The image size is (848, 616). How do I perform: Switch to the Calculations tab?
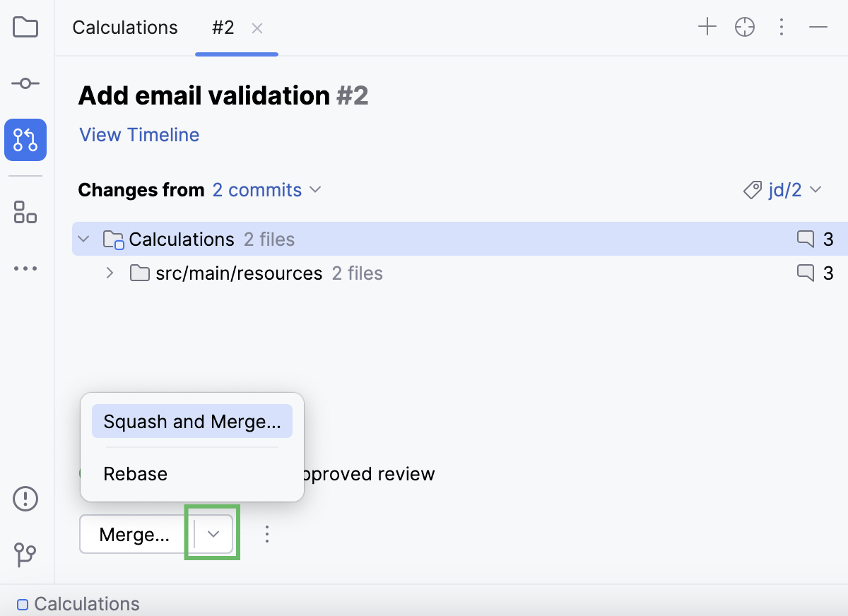[124, 28]
